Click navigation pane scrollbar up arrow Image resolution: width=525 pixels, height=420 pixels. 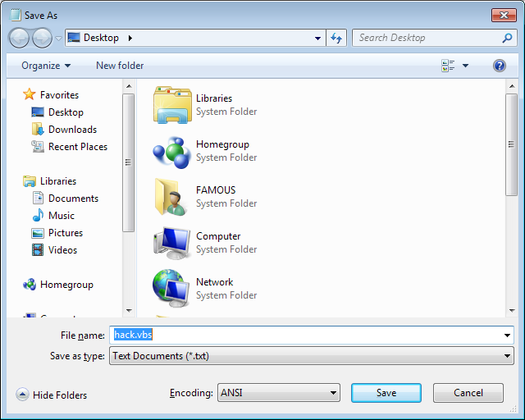(x=129, y=86)
